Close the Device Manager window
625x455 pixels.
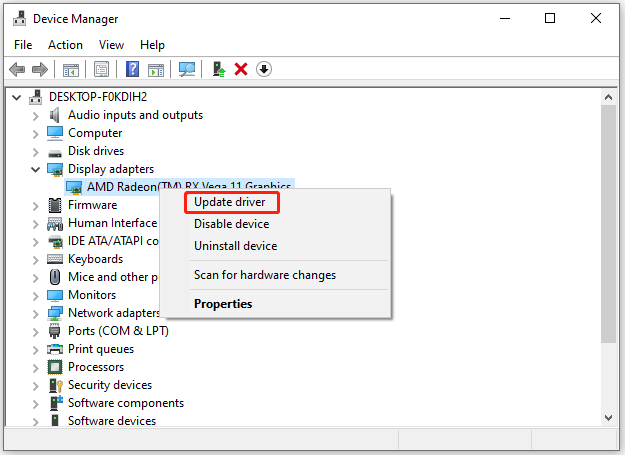tap(596, 18)
